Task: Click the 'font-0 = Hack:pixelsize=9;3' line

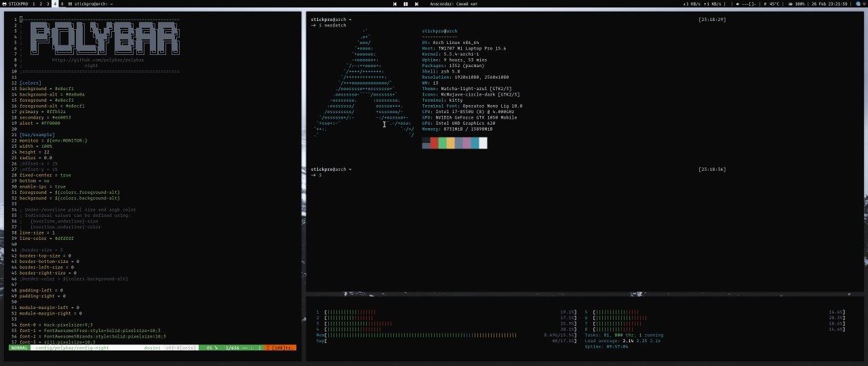Action: (56, 325)
